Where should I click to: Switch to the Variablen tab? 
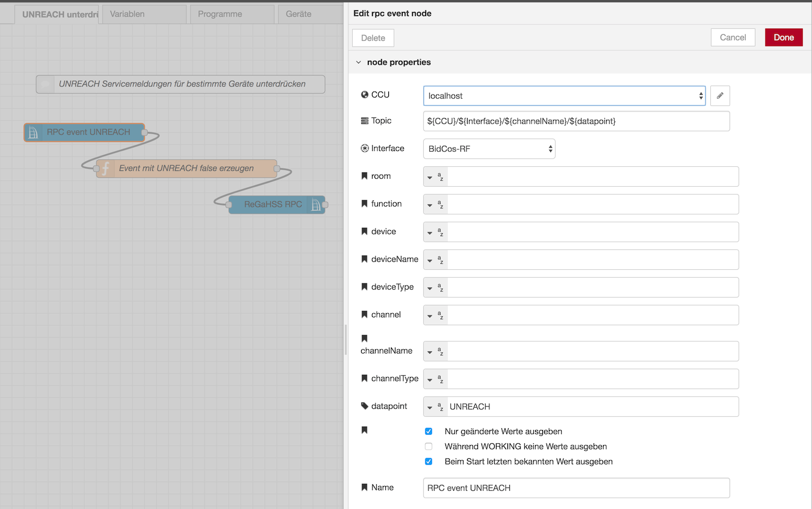click(x=144, y=14)
